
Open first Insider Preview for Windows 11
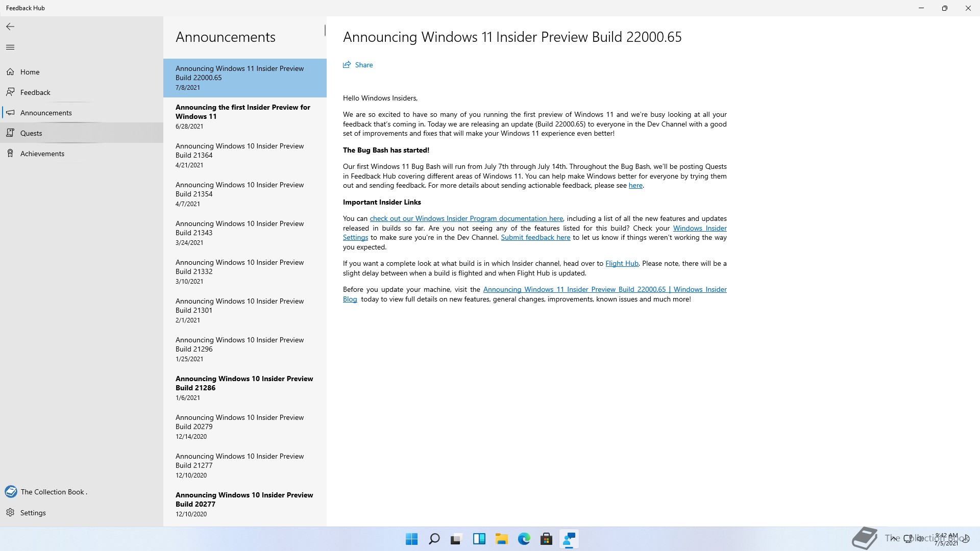click(x=245, y=117)
